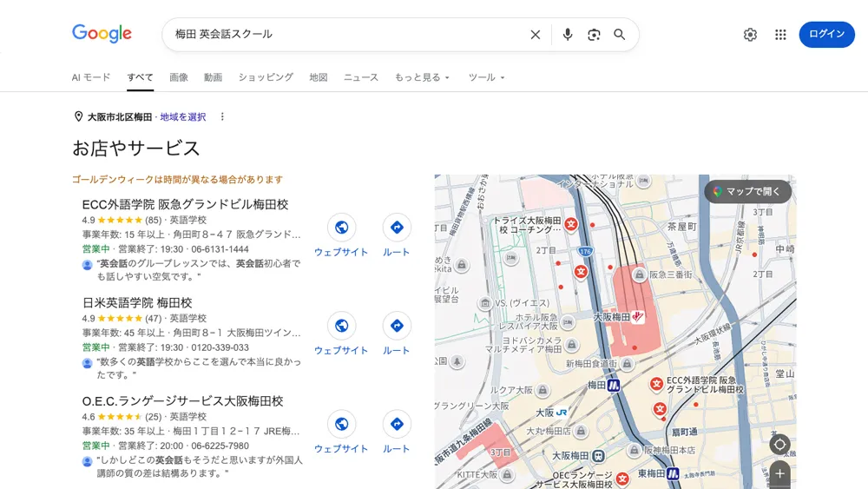Screen dimensions: 868x489
Task: Open website icon for 日米英語学院
Action: [341, 326]
